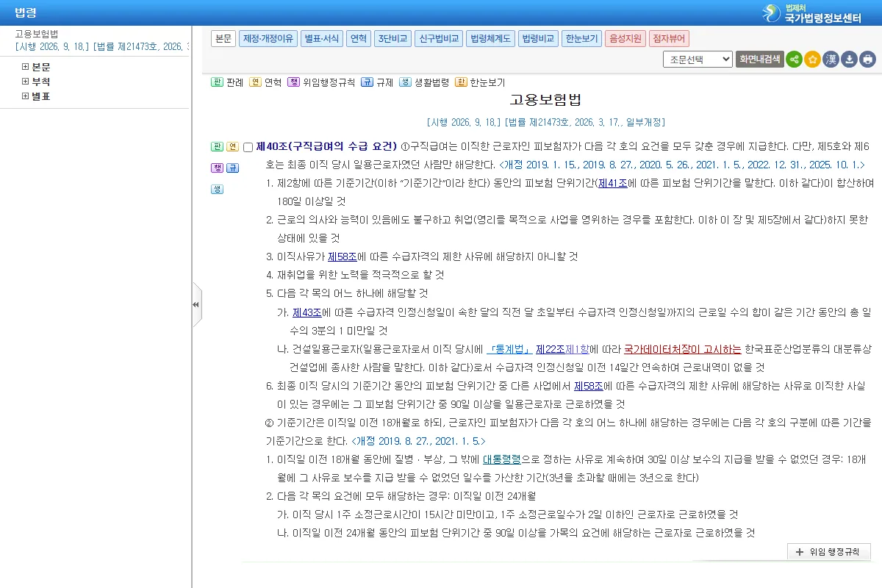882x588 pixels.
Task: Download the law using the download icon
Action: click(849, 60)
